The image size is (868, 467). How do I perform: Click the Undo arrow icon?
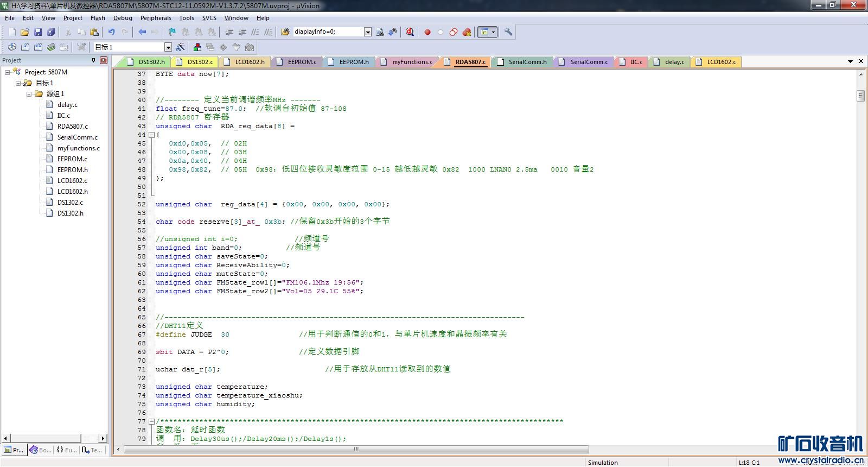click(112, 32)
